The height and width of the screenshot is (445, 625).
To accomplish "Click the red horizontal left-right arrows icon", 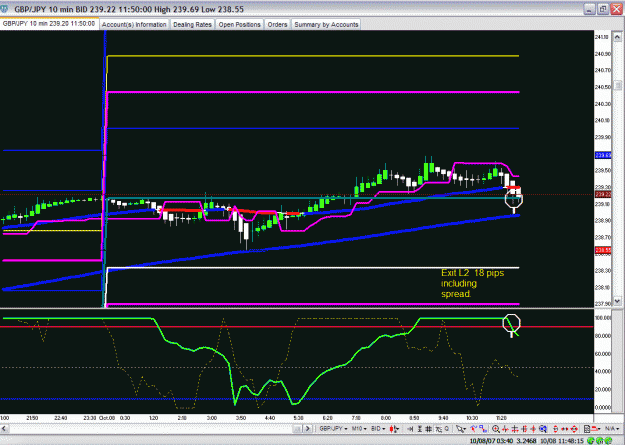I will tap(564, 429).
